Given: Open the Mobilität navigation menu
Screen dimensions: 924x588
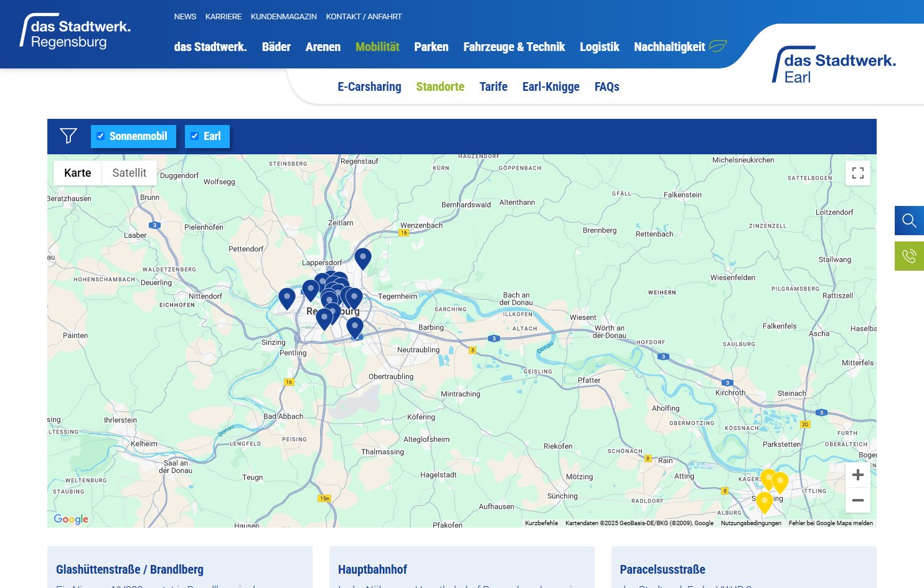Looking at the screenshot, I should [x=377, y=47].
